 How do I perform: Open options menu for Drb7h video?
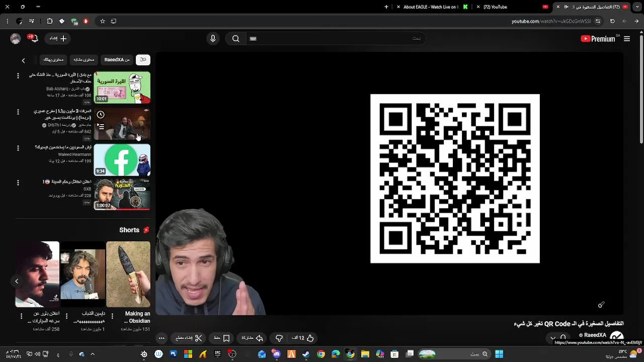click(18, 112)
